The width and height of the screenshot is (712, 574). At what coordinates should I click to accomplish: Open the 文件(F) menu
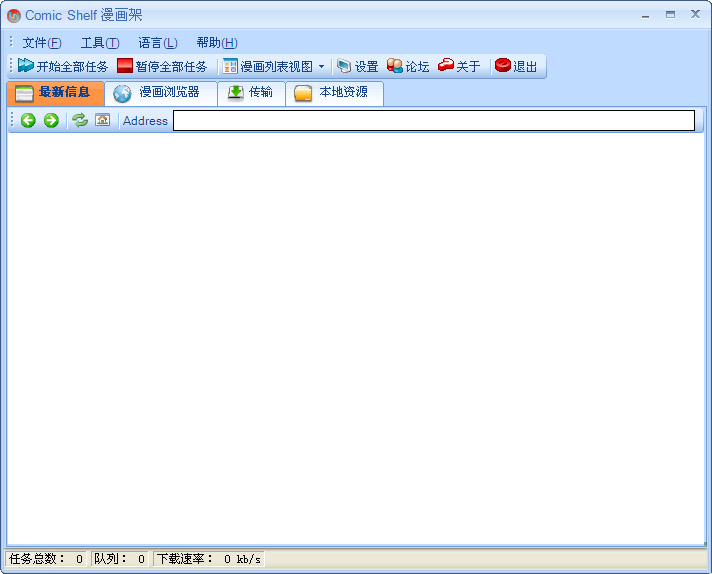(x=42, y=42)
